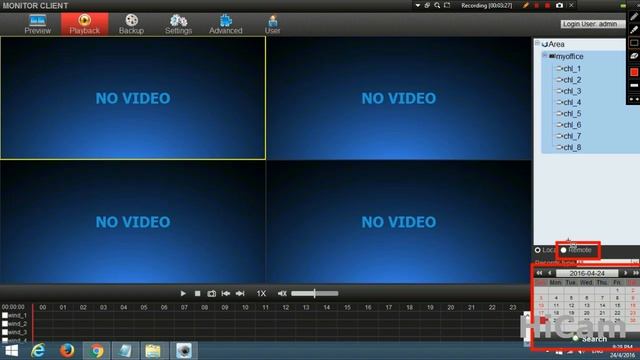Click hour 12 on the timeline
The image size is (640, 360).
tap(286, 307)
